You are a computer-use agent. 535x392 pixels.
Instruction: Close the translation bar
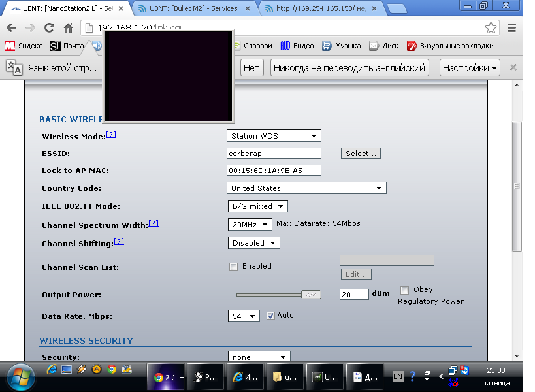[513, 67]
